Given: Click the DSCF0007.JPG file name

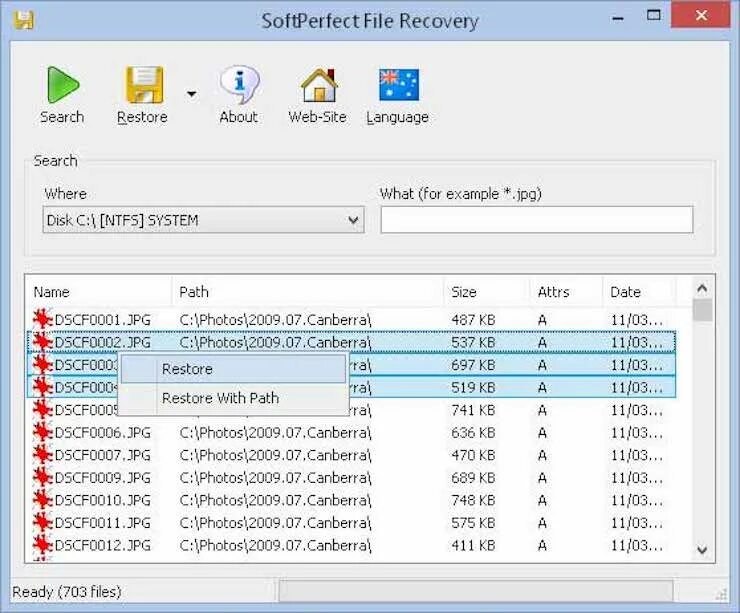Looking at the screenshot, I should point(103,455).
